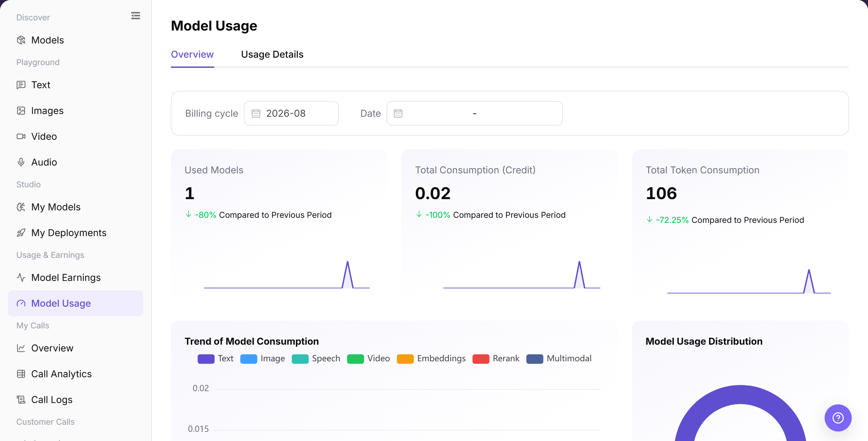Image resolution: width=868 pixels, height=441 pixels.
Task: Toggle the Multimodal series in chart legend
Action: [x=559, y=359]
